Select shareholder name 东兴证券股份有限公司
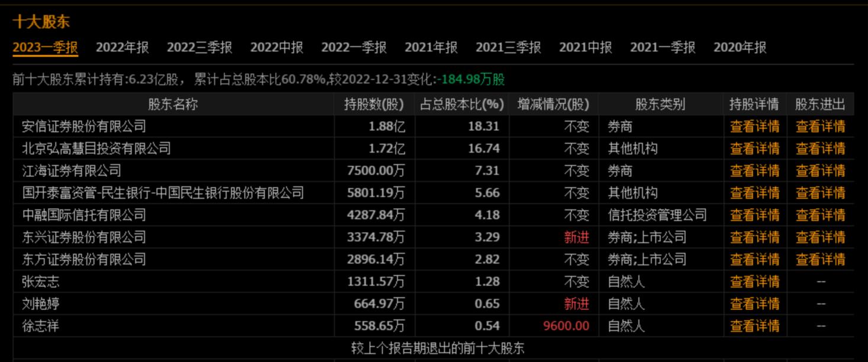Screen dimensions: 868x362 (84, 237)
